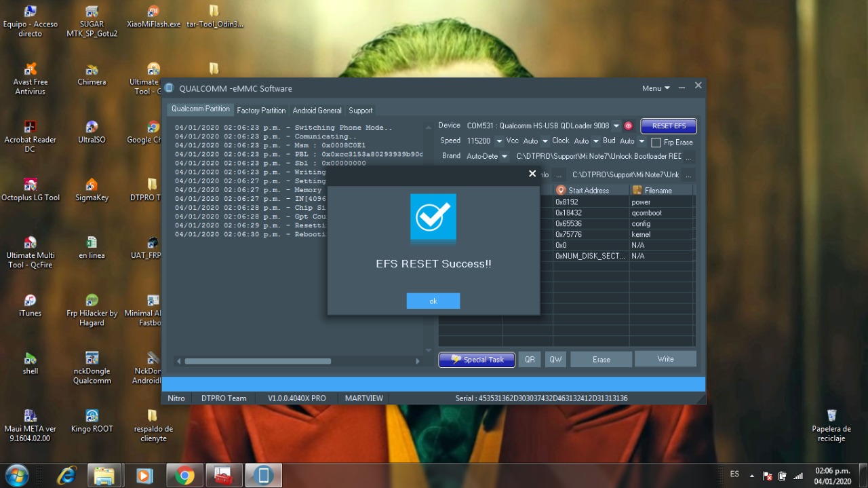868x488 pixels.
Task: Show hidden system tray icons
Action: click(x=751, y=476)
